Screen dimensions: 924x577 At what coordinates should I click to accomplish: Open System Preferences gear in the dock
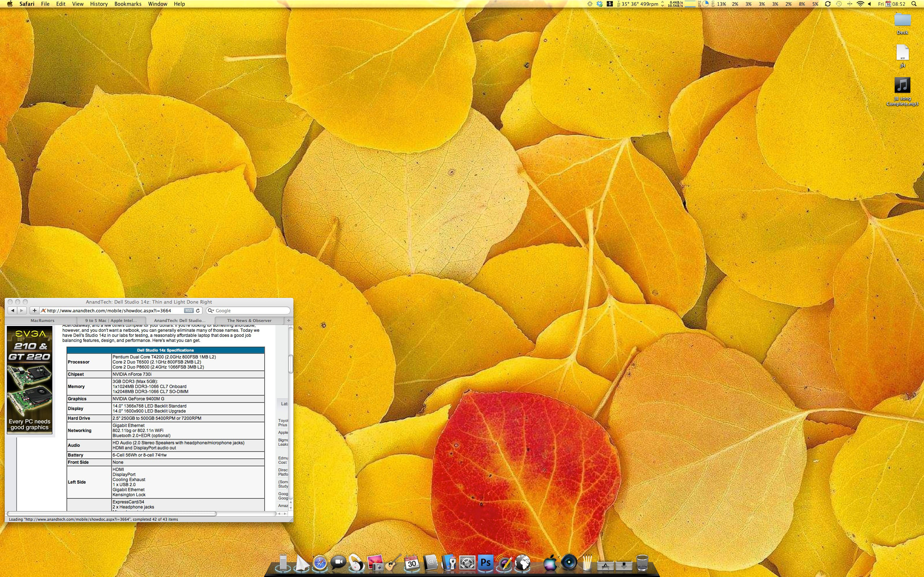coord(467,563)
